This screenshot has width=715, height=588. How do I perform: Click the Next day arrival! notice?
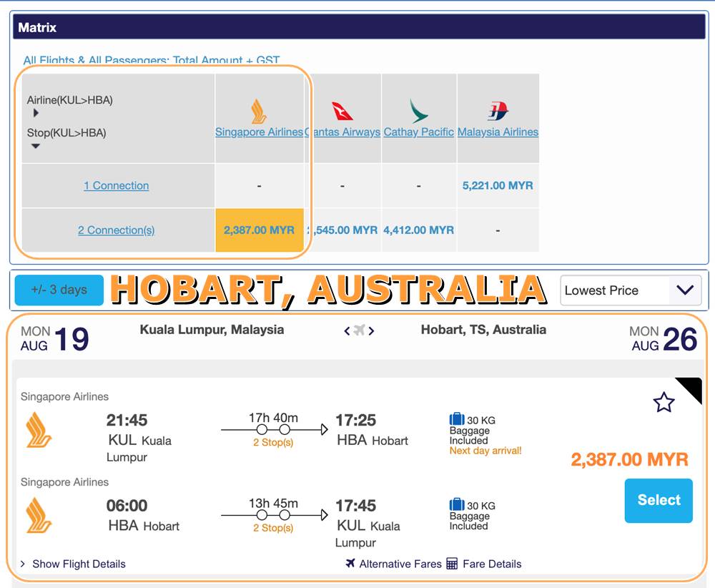pos(485,451)
